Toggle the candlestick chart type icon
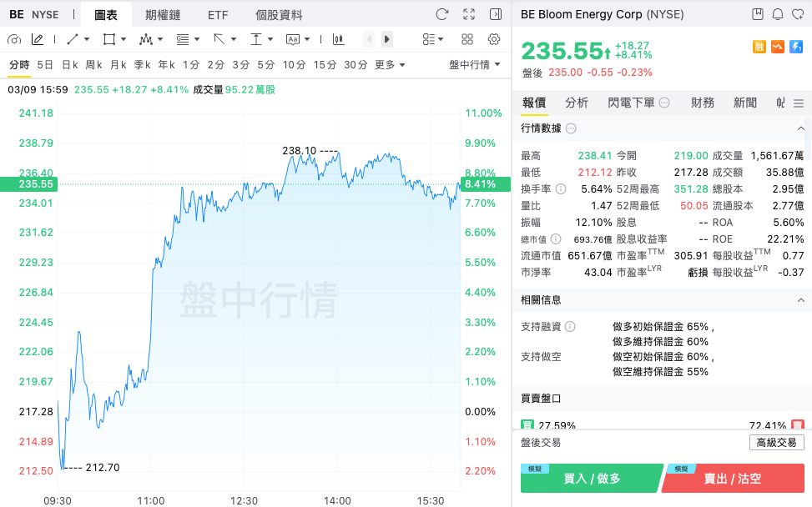The width and height of the screenshot is (812, 507). (339, 39)
